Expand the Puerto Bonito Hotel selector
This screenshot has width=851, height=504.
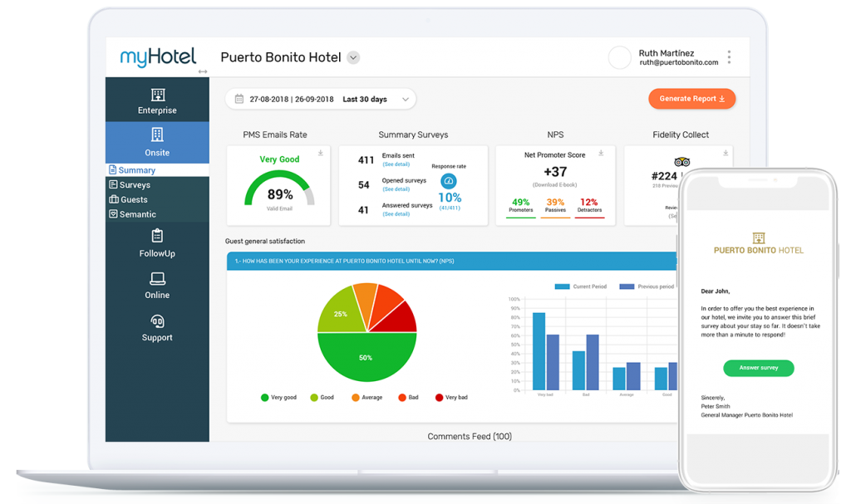pyautogui.click(x=353, y=57)
